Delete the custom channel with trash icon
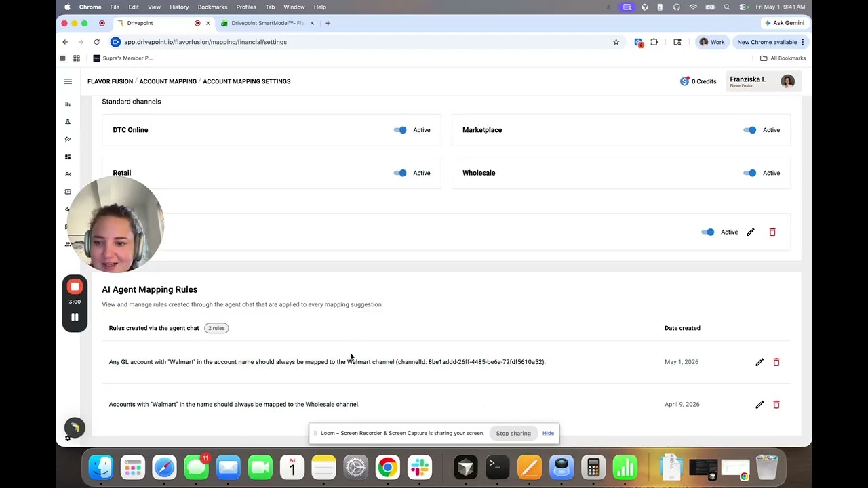The image size is (868, 488). pos(772,232)
